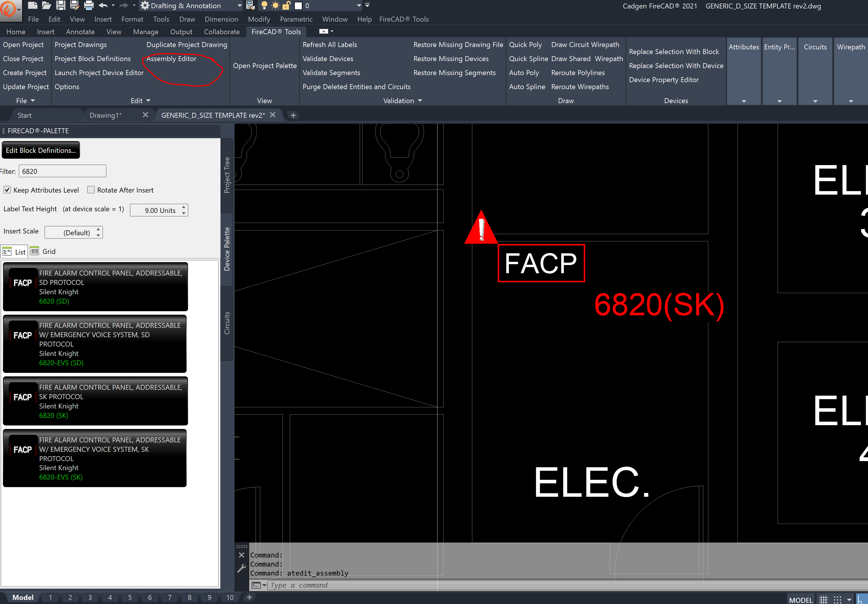Image resolution: width=868 pixels, height=604 pixels.
Task: Toggle the layer lock padlock icon
Action: pos(287,5)
